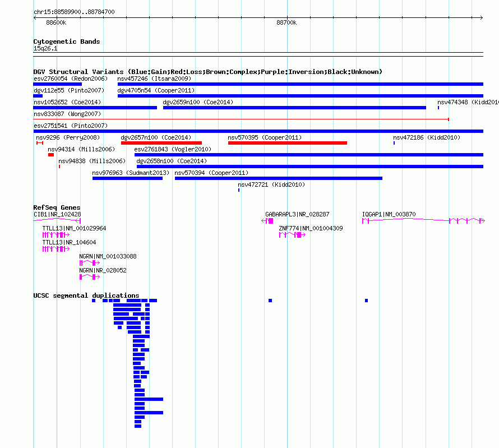Click the TTLL13|NR_104604 exon structure glyph
Viewport: 499px width, 448px height.
tap(56, 249)
